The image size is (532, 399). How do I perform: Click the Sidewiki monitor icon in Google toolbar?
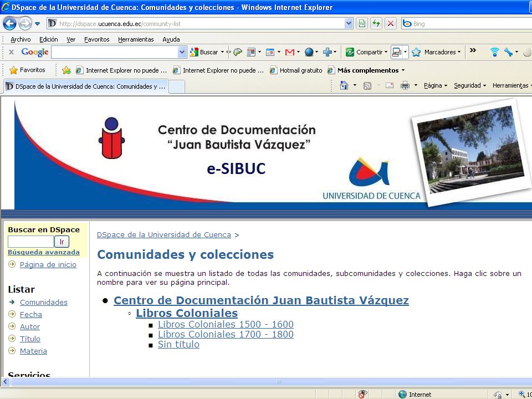(x=396, y=52)
